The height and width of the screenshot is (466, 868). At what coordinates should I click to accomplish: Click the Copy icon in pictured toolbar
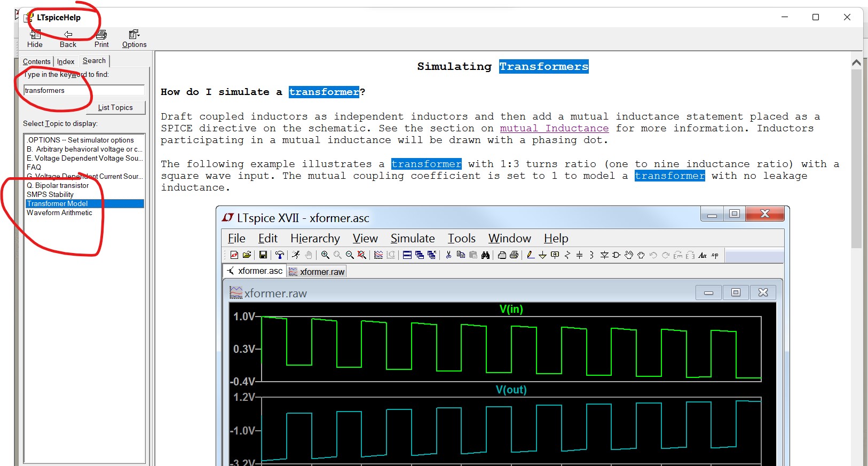point(461,255)
